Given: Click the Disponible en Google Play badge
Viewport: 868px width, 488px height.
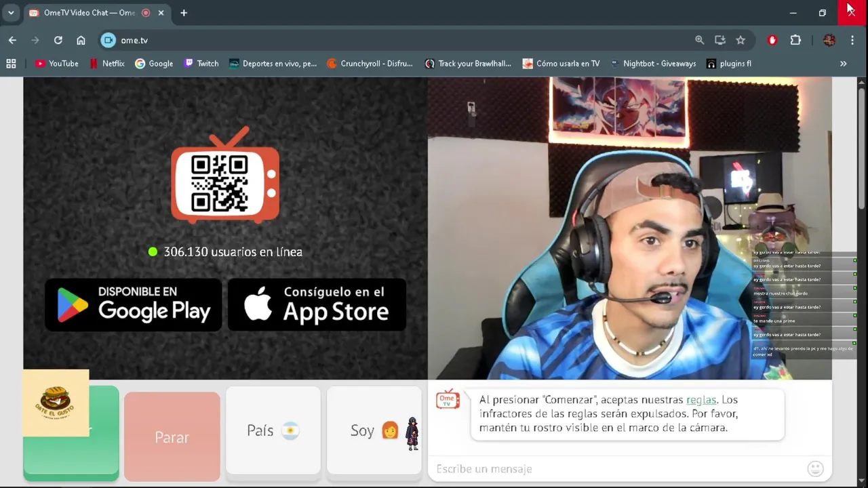Looking at the screenshot, I should coord(134,304).
